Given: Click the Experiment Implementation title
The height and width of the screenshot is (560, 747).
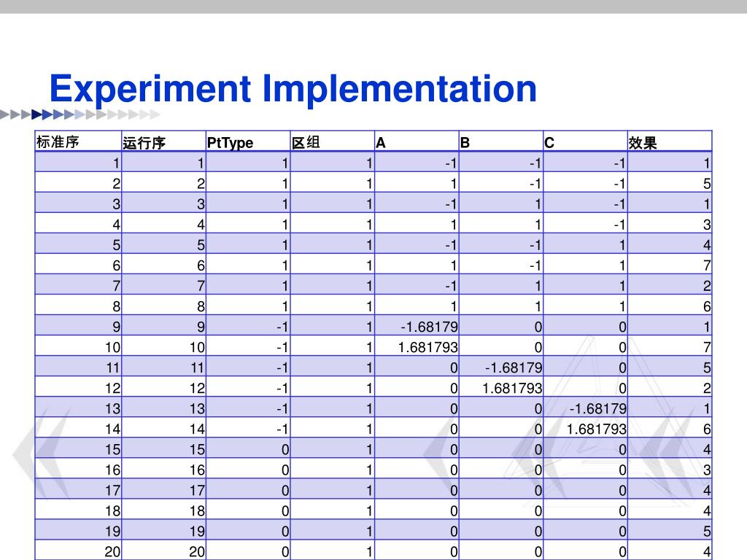Looking at the screenshot, I should 293,89.
